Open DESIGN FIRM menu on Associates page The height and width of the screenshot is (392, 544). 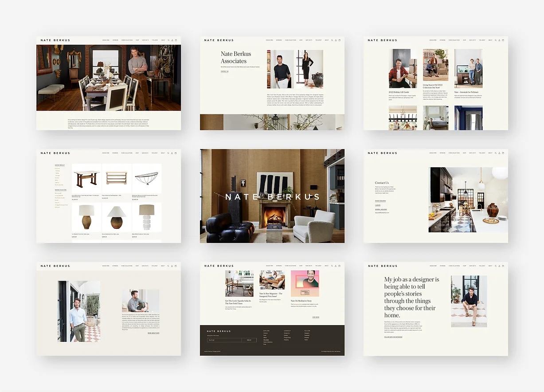269,40
